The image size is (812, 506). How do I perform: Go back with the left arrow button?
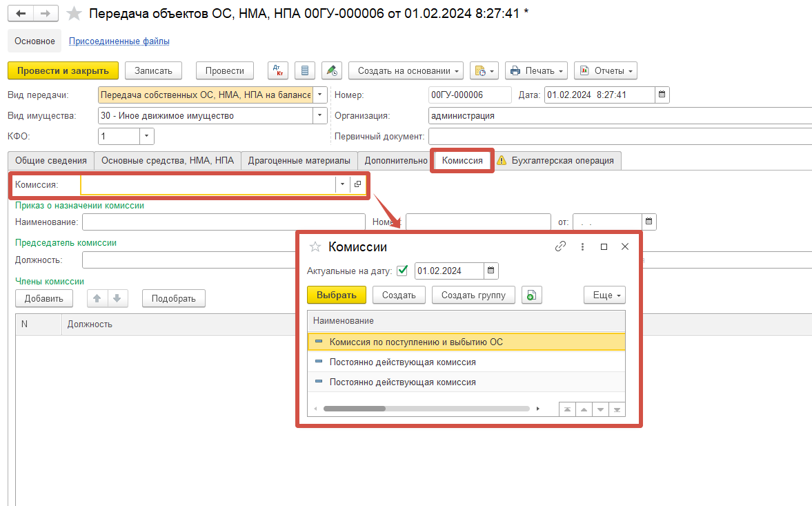[x=21, y=14]
